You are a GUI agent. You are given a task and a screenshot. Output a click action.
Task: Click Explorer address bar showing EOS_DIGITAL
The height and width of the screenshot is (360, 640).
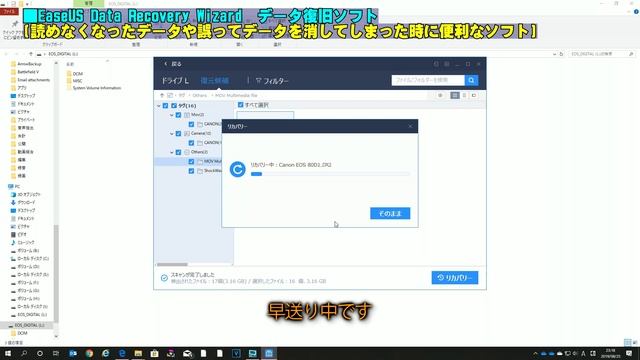(x=294, y=54)
